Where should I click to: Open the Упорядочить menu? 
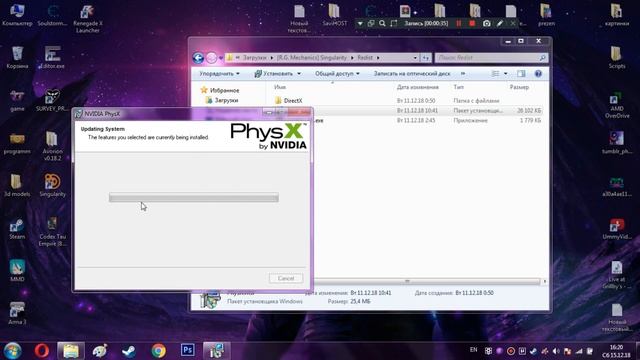[219, 74]
